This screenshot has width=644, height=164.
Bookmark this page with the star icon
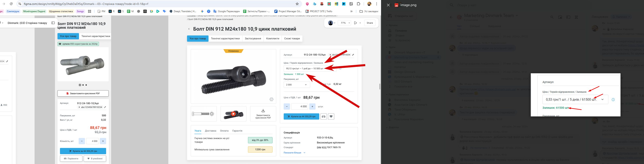pyautogui.click(x=297, y=4)
